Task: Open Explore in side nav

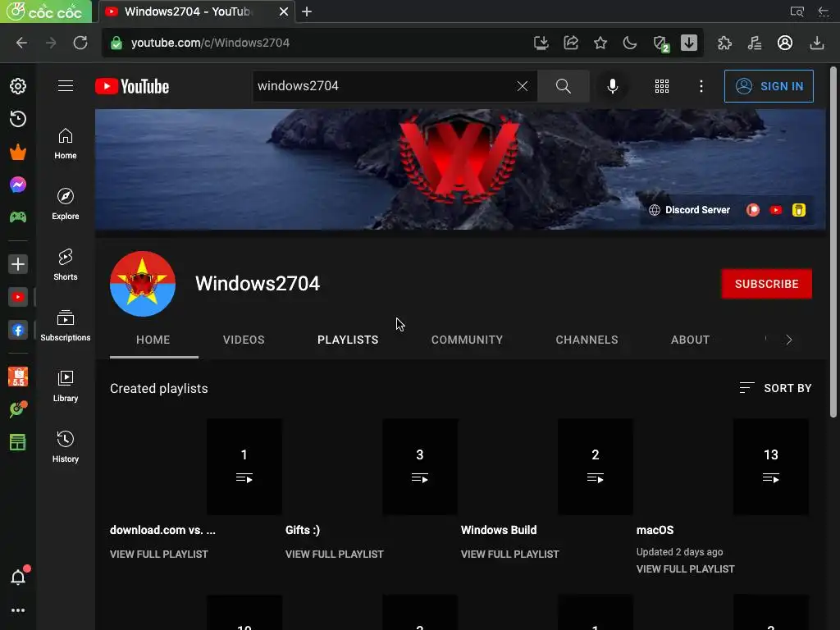Action: point(66,204)
